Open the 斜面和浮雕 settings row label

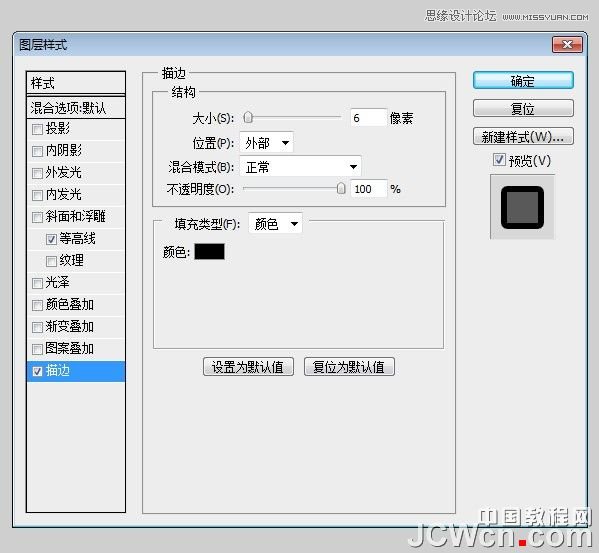click(75, 217)
